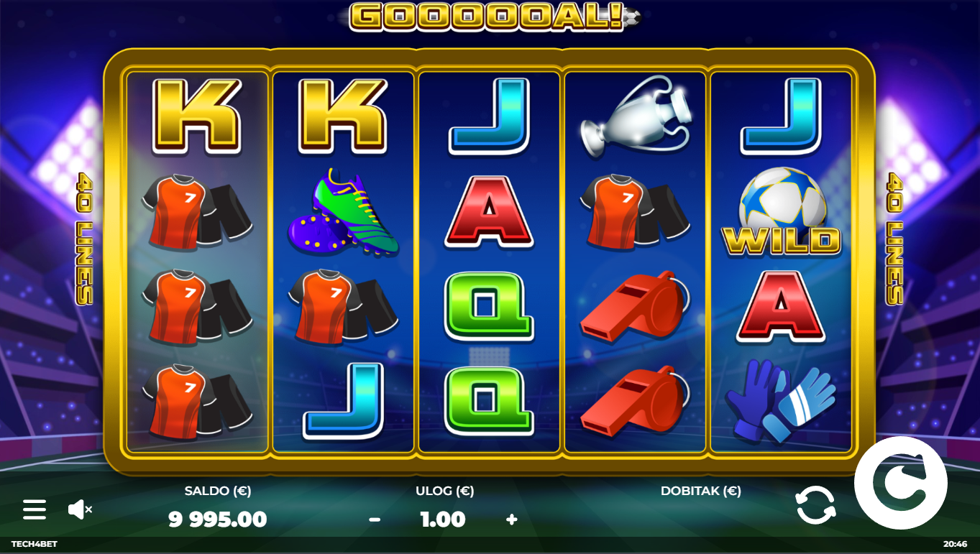The height and width of the screenshot is (554, 980).
Task: Open the hamburger menu
Action: [35, 509]
